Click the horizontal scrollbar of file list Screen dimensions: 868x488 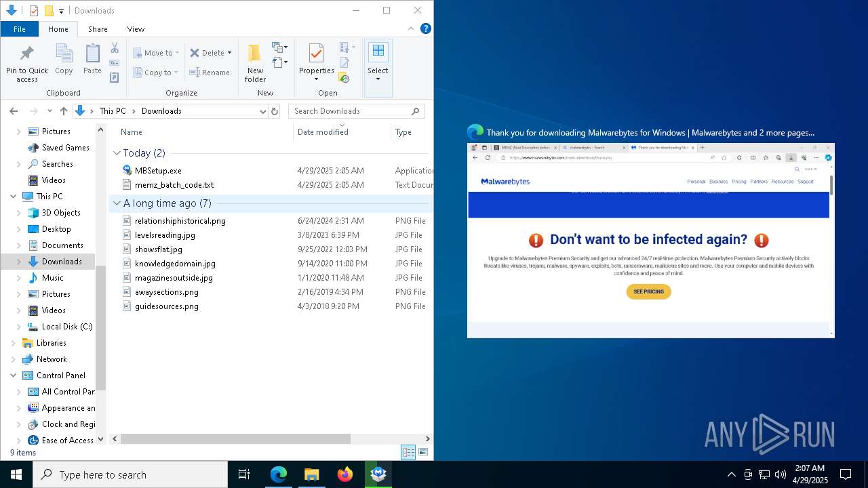click(x=235, y=439)
